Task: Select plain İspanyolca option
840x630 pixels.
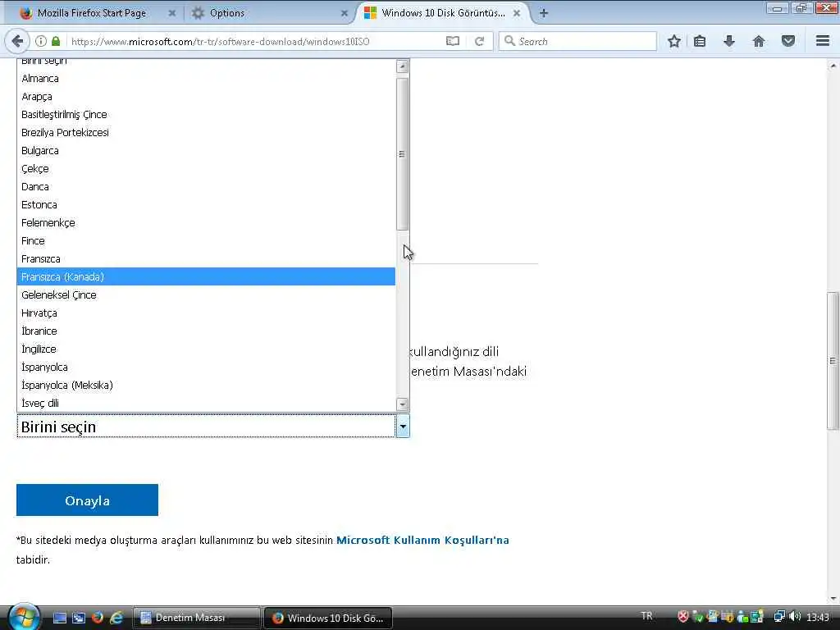Action: (x=206, y=367)
